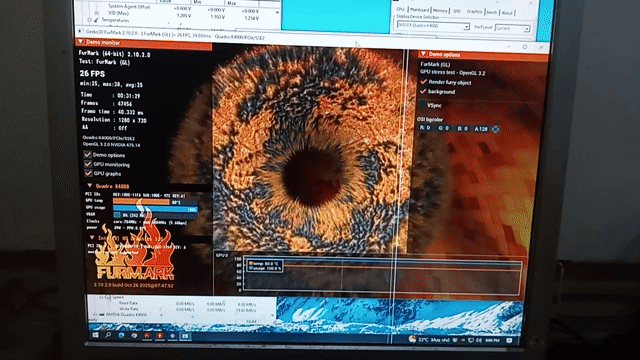Screen dimensions: 640x360
Task: Open second orange flame taskbar icon
Action: tap(160, 336)
